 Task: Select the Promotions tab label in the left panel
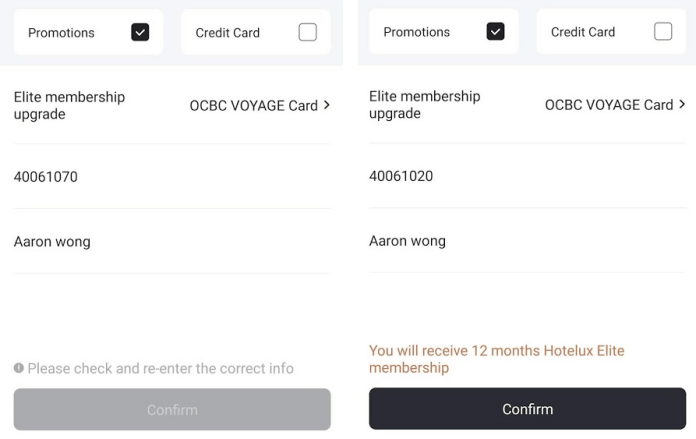pyautogui.click(x=61, y=33)
